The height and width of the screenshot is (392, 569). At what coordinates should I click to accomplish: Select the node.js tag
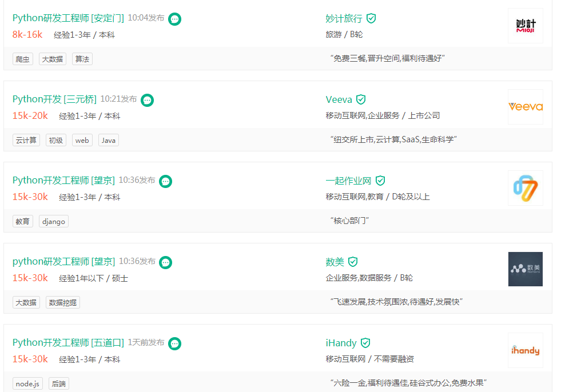(27, 384)
